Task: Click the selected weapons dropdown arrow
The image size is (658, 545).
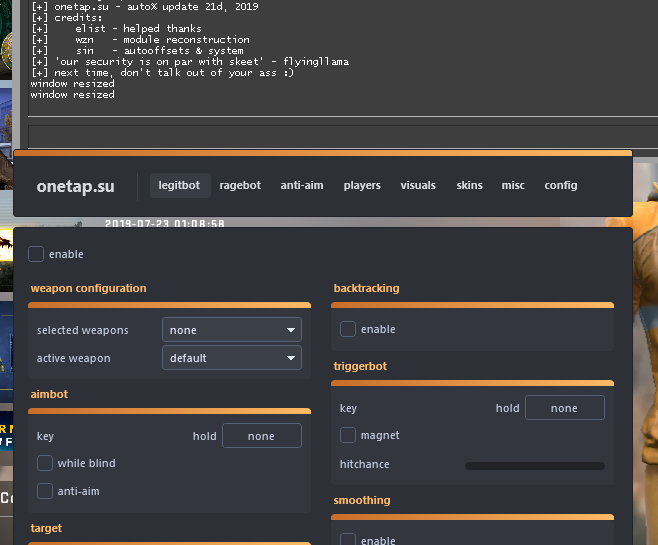Action: [291, 330]
